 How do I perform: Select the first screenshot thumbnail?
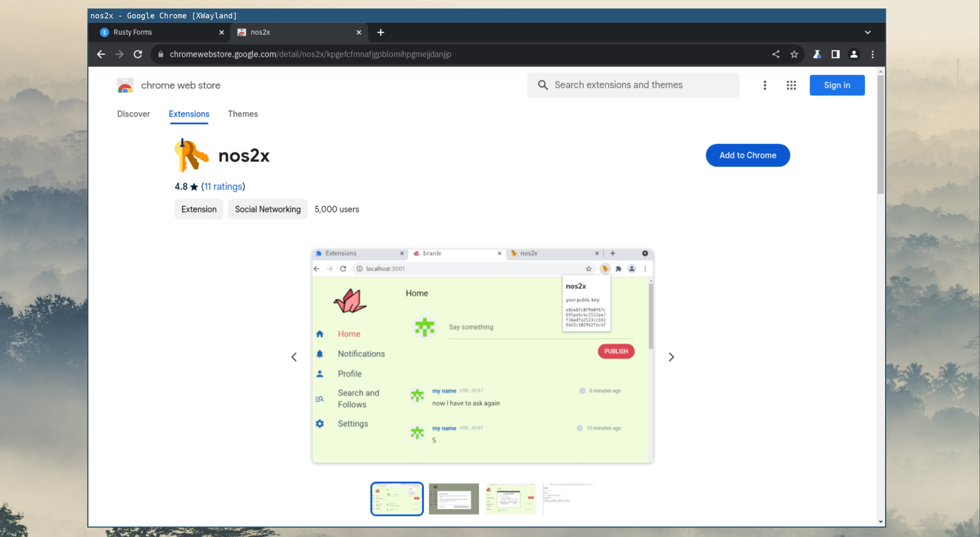[397, 499]
